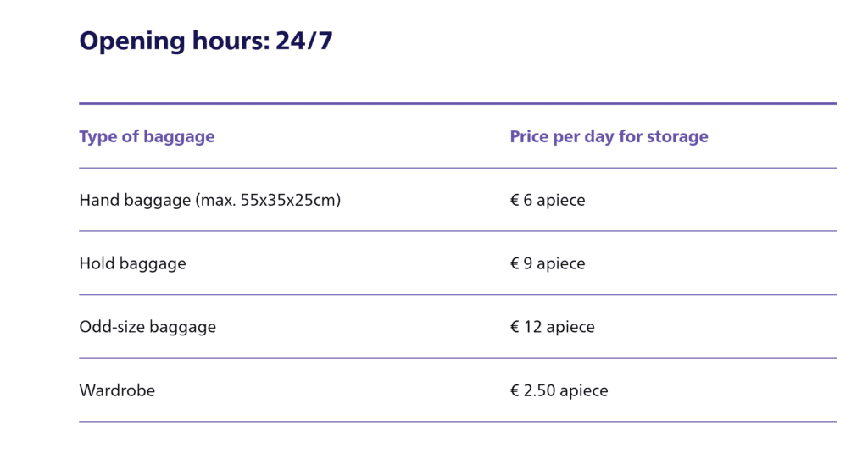Click the 24/7 text in heading
Screen dimensions: 868x459
coord(304,41)
